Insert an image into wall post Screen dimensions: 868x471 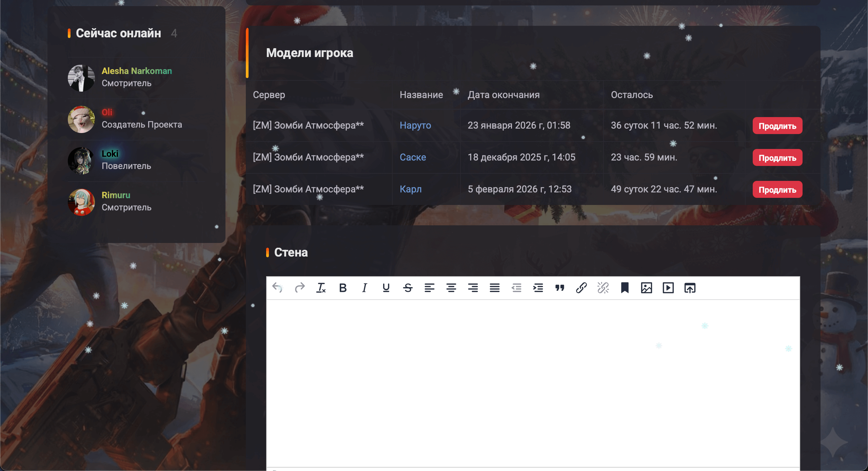click(647, 288)
